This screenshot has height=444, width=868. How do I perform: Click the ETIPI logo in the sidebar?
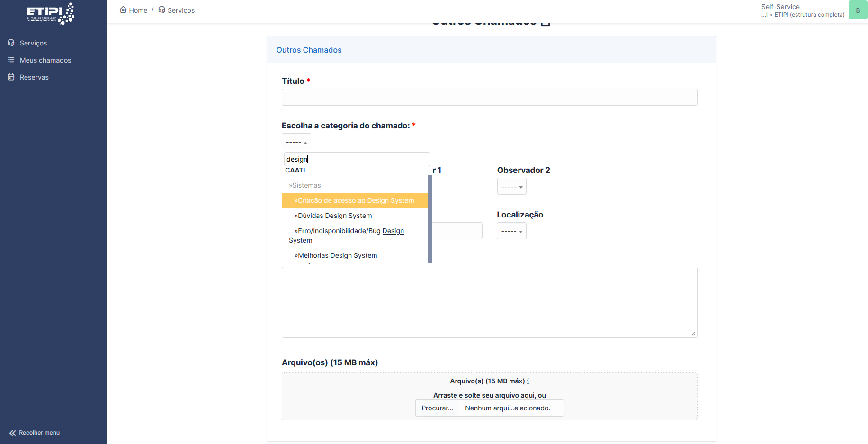(x=50, y=14)
